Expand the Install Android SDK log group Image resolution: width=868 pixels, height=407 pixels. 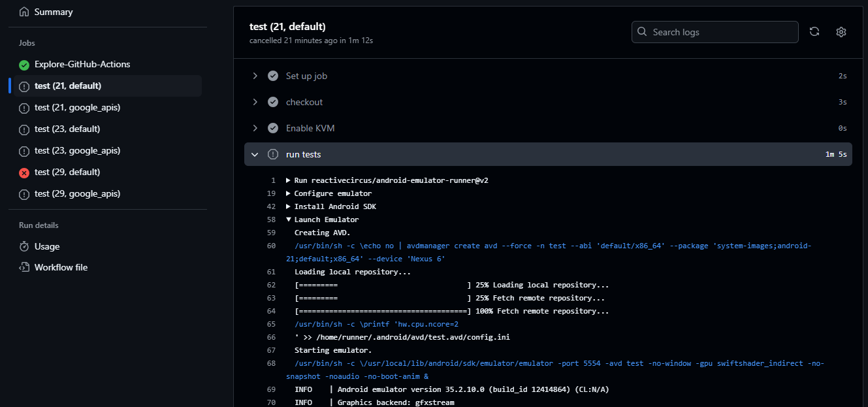(x=289, y=206)
